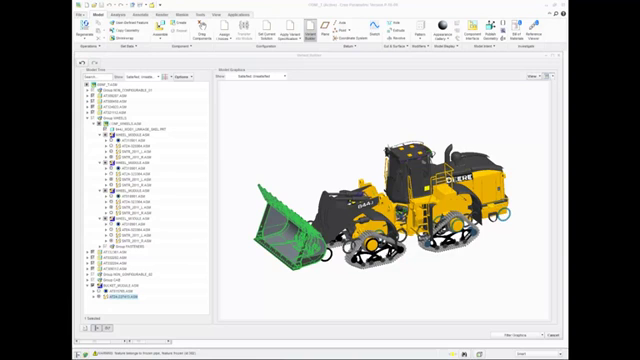
Task: Click Redo arrow in Variant Builder window
Action: click(x=95, y=63)
